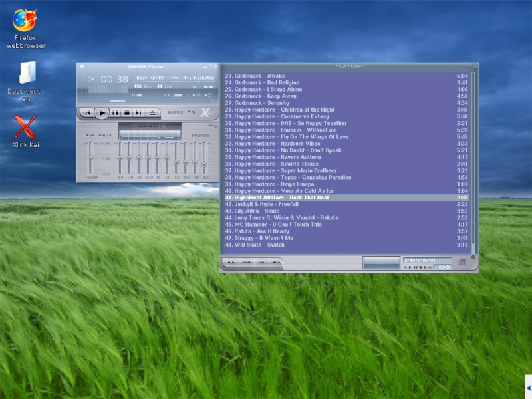Viewport: 532px width, 399px height.
Task: Select Highstreet Allstars - Rock That Beat
Action: point(346,198)
